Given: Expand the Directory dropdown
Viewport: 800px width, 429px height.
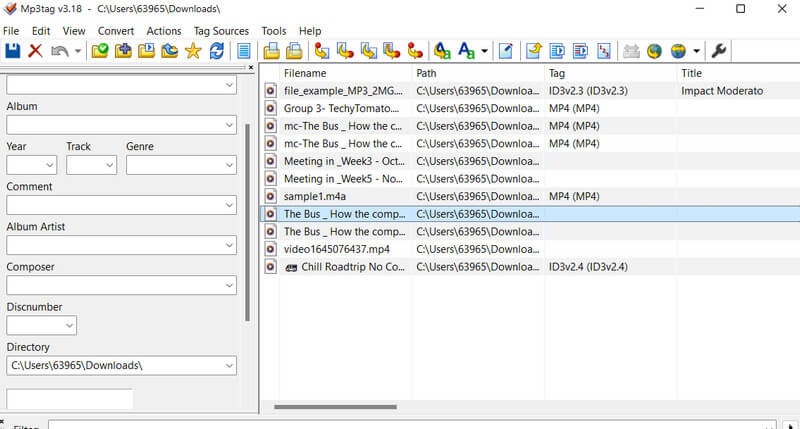Looking at the screenshot, I should click(x=228, y=365).
